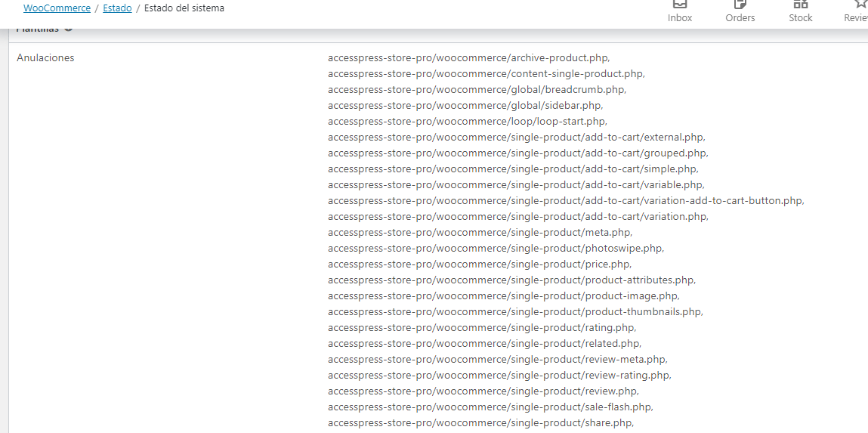The image size is (868, 433).
Task: Select the product-thumbnails.php override path
Action: [516, 312]
